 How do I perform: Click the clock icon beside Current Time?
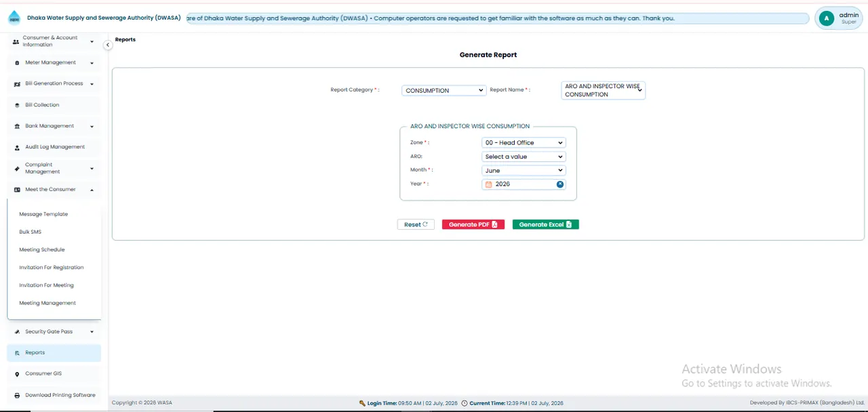pos(465,403)
